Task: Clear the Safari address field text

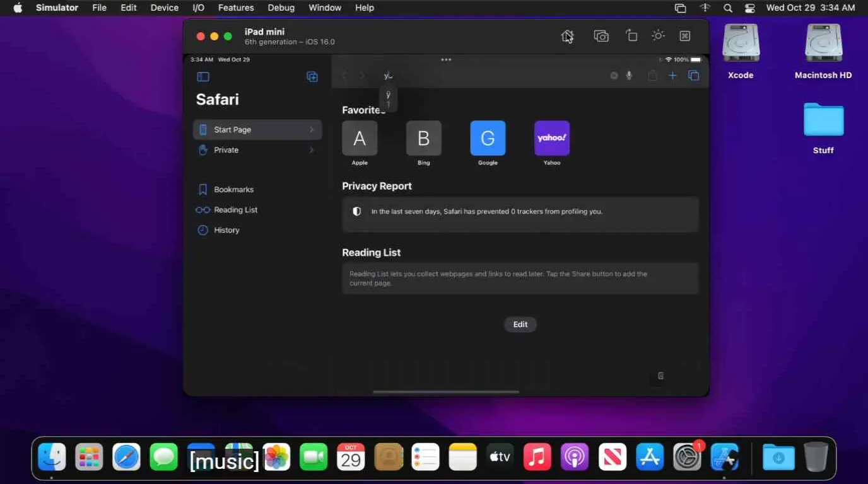Action: tap(614, 76)
